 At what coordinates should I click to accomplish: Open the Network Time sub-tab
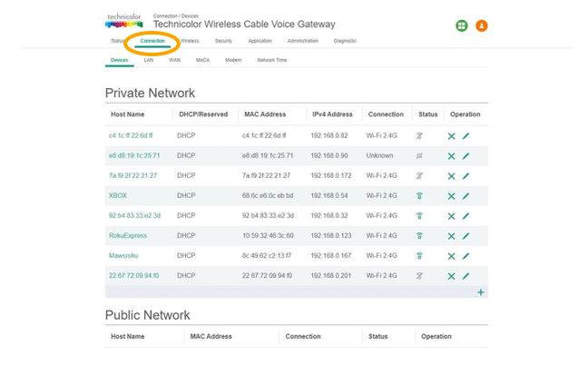(x=272, y=60)
